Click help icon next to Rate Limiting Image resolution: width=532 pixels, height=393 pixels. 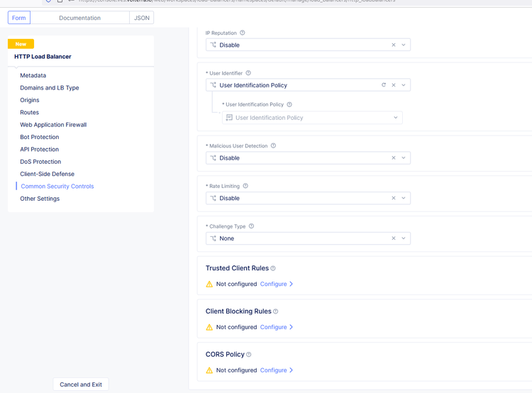(245, 187)
